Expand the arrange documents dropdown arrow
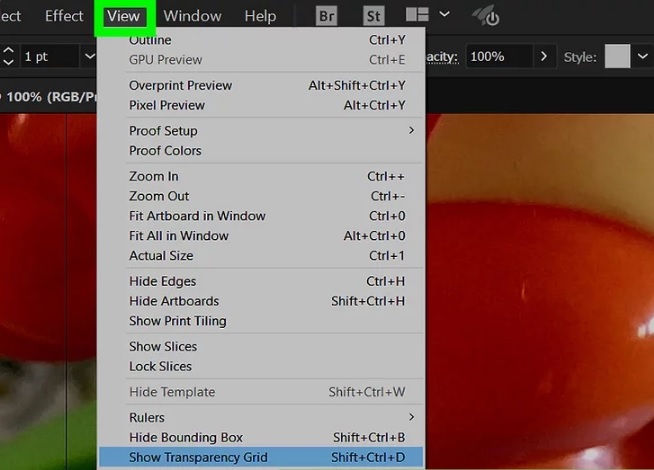This screenshot has width=654, height=470. pos(445,15)
